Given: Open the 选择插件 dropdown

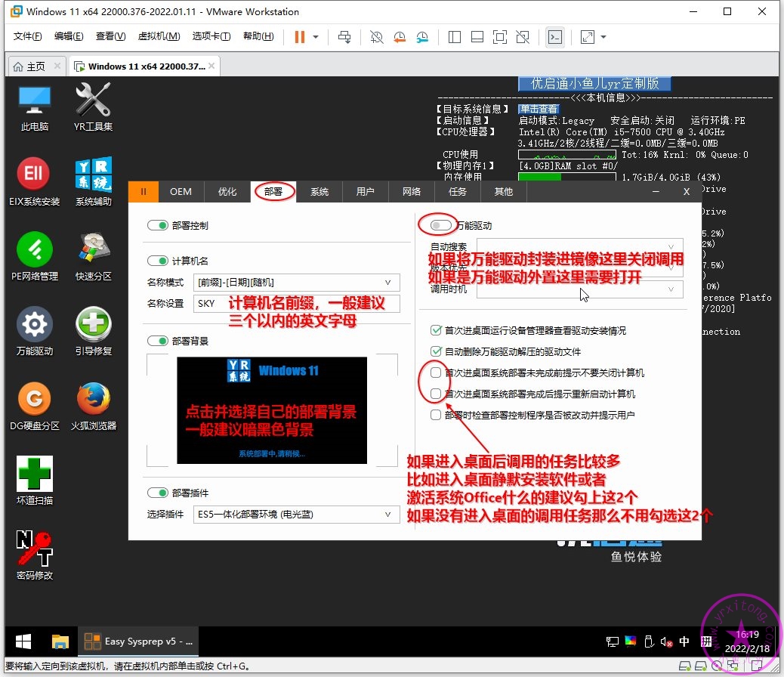Looking at the screenshot, I should point(297,514).
